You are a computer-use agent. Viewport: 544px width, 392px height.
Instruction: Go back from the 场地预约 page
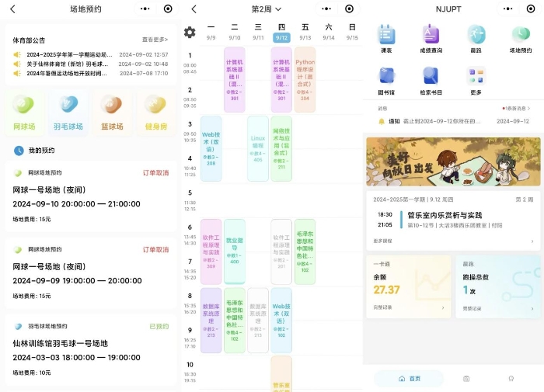[12, 9]
